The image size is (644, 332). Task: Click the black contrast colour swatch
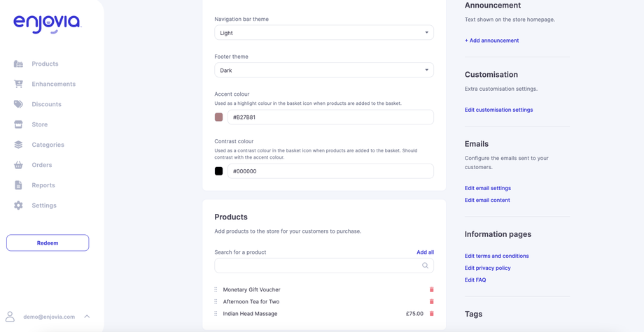pyautogui.click(x=219, y=171)
